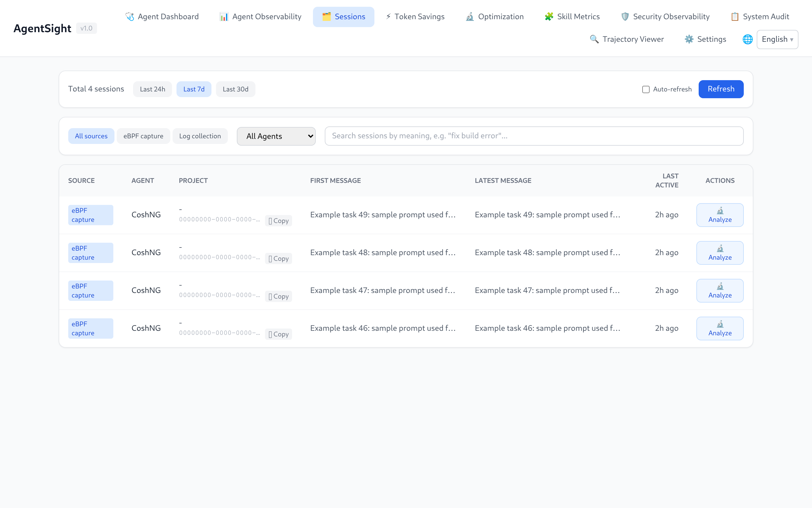Copy the project ID for task 47
Screen dimensions: 812x508
(x=279, y=296)
